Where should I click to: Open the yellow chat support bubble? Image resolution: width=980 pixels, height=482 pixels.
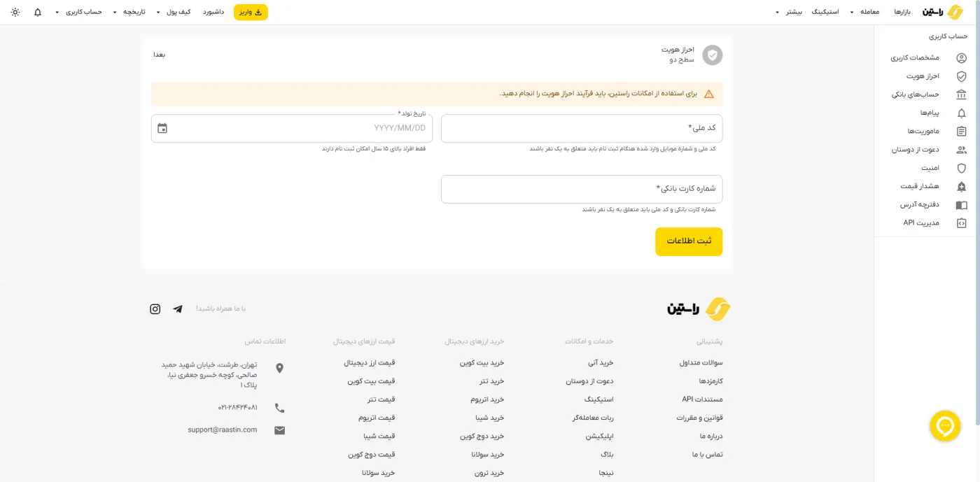click(945, 426)
